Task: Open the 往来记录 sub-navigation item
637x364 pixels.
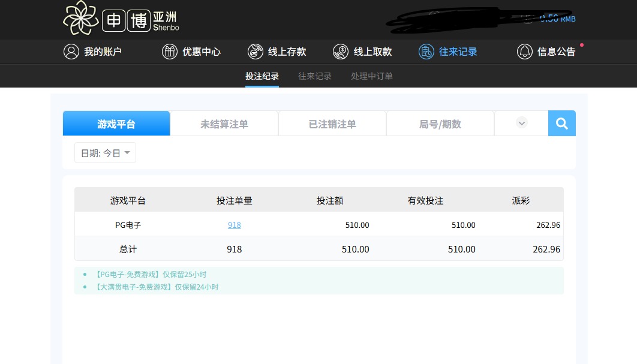Action: [x=315, y=76]
